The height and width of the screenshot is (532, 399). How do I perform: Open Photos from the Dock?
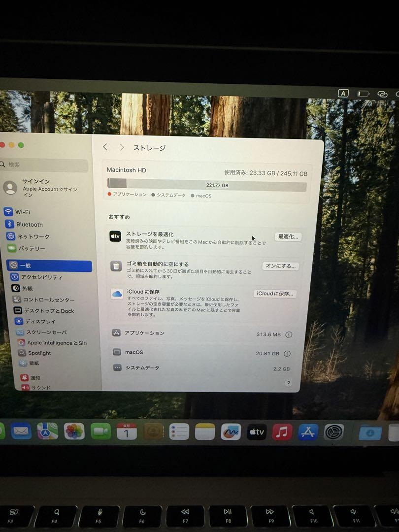(x=74, y=431)
